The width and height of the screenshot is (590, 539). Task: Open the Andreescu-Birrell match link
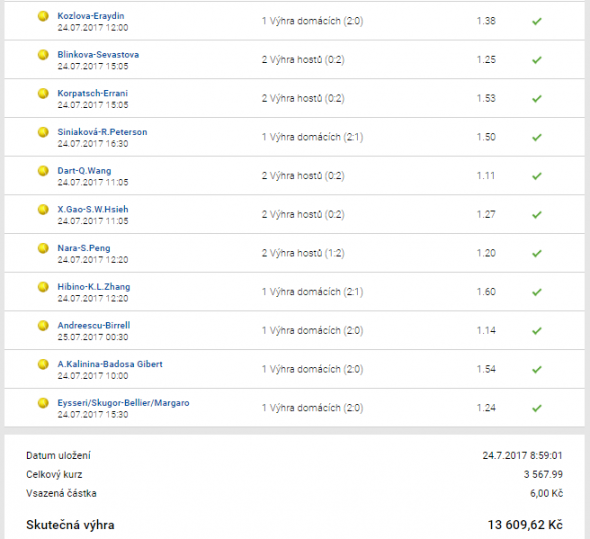94,325
